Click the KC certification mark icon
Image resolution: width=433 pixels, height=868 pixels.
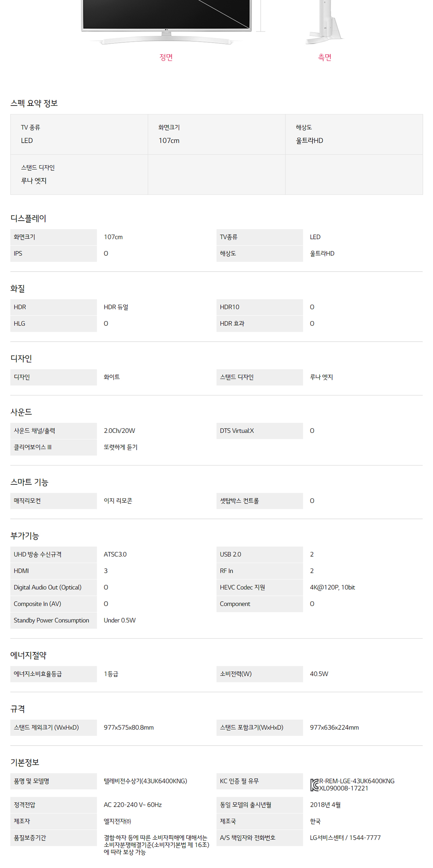314,785
